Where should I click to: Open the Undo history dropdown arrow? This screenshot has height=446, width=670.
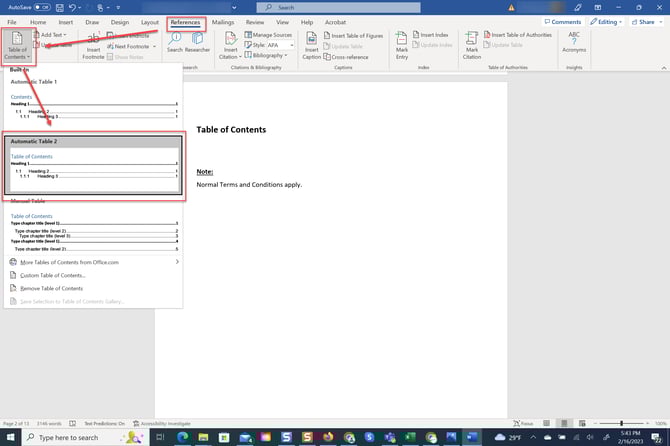79,8
